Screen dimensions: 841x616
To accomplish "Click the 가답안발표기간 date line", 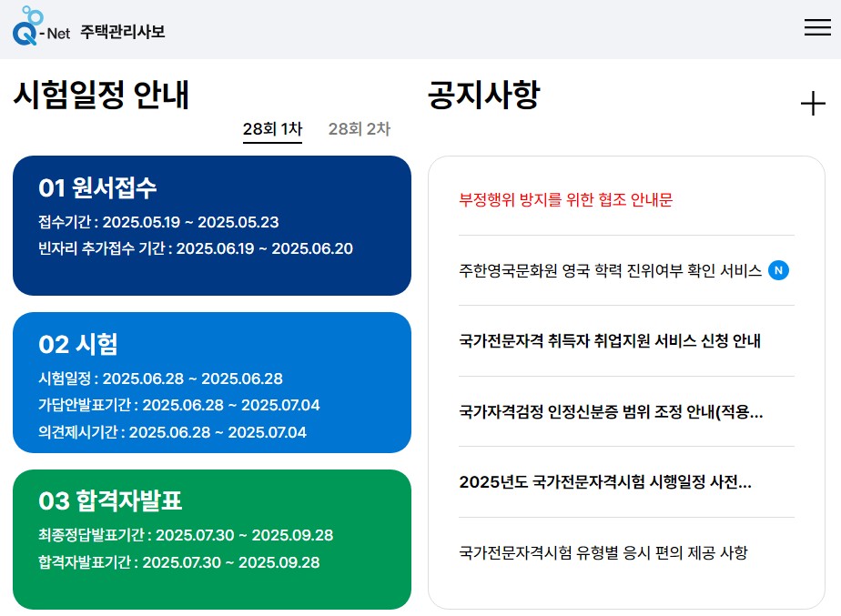I will click(178, 405).
